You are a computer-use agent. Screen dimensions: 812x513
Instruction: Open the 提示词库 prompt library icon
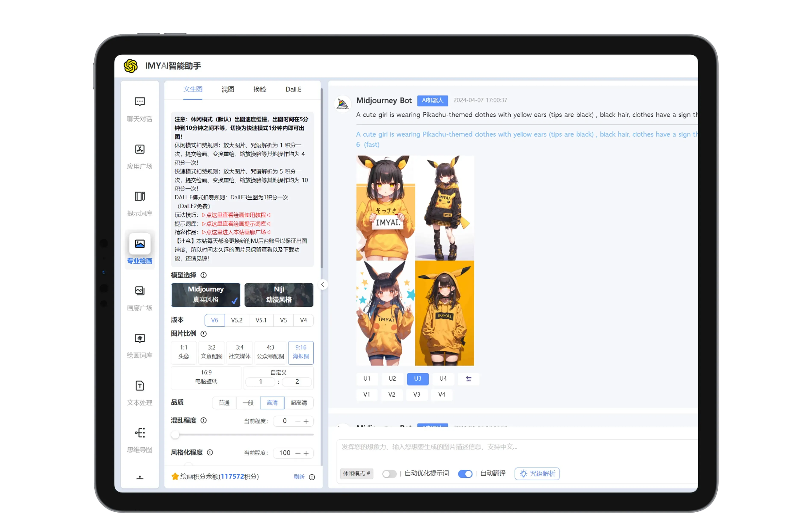pyautogui.click(x=140, y=196)
